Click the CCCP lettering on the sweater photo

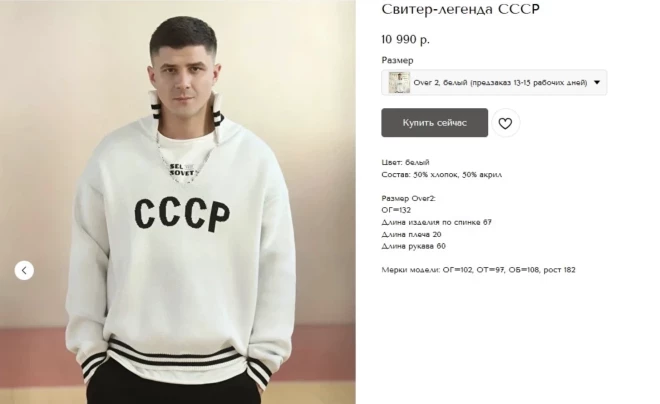(x=182, y=215)
